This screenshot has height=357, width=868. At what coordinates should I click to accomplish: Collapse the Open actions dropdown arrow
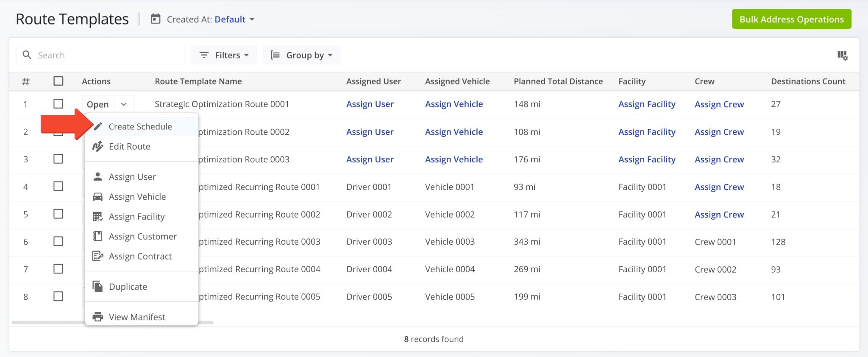[x=124, y=104]
